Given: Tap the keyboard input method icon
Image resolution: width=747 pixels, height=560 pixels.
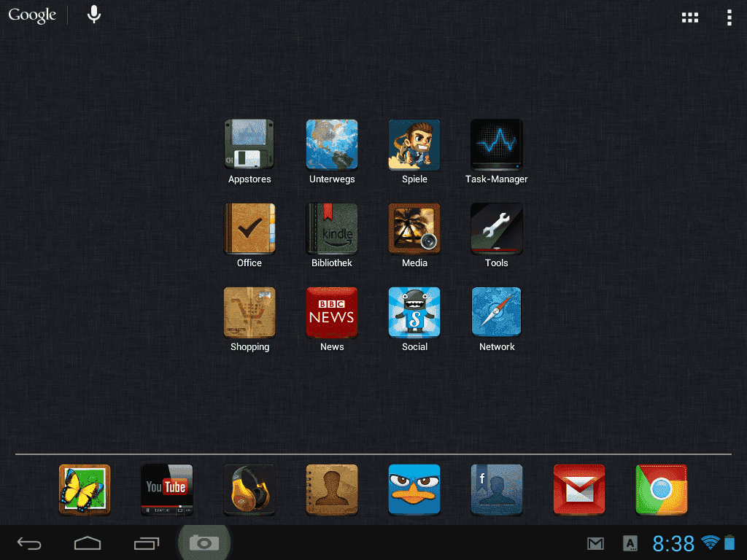Looking at the screenshot, I should click(x=630, y=543).
